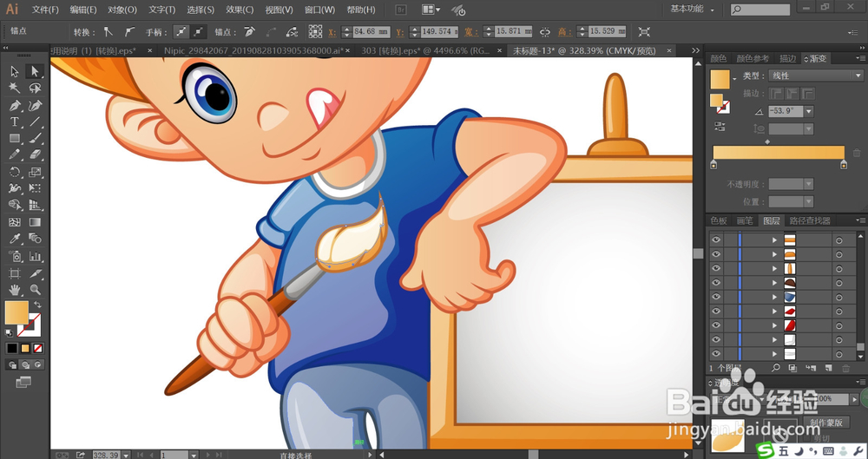
Task: Hide the red leaf layer item
Action: 716,311
